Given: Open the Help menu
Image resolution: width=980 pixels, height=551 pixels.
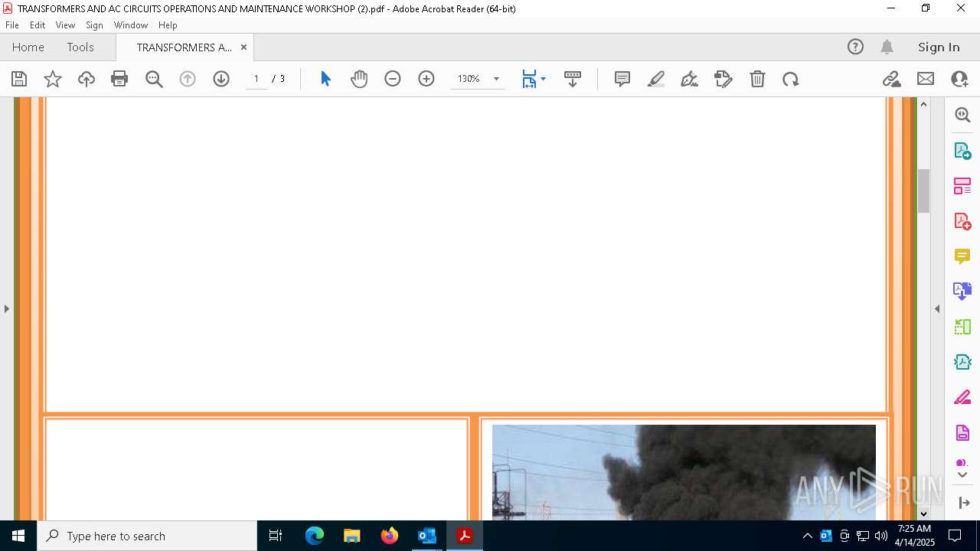Looking at the screenshot, I should (168, 24).
